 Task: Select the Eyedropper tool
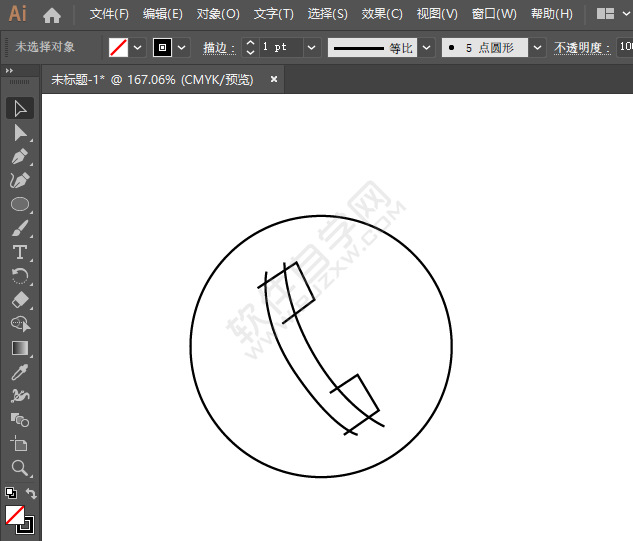coord(20,372)
